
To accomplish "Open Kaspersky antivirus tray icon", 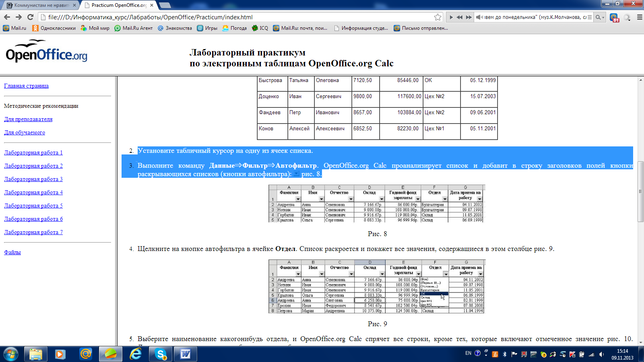I will coord(572,354).
